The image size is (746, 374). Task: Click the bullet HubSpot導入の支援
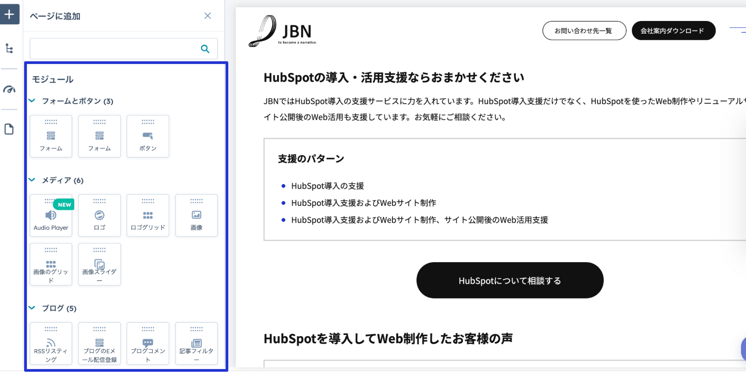pyautogui.click(x=327, y=186)
